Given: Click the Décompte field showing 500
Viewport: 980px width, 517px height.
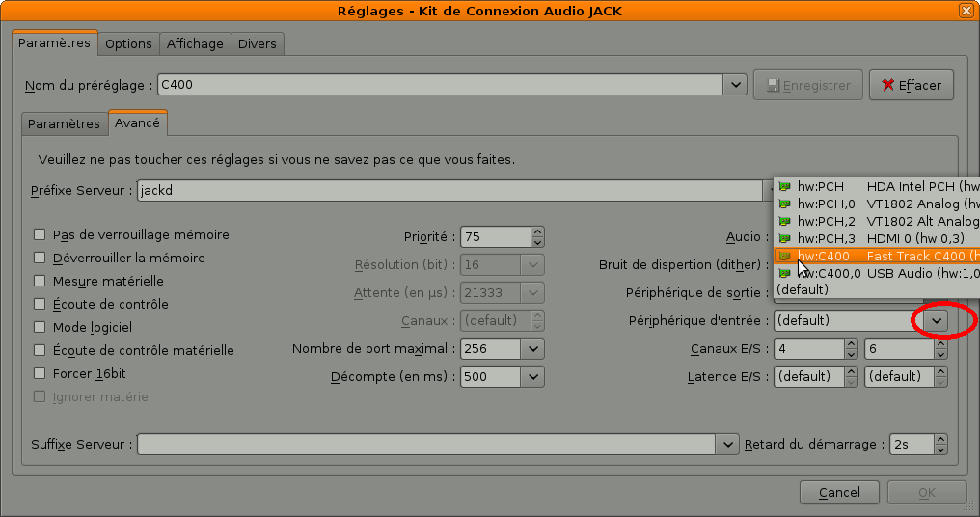Looking at the screenshot, I should [491, 377].
